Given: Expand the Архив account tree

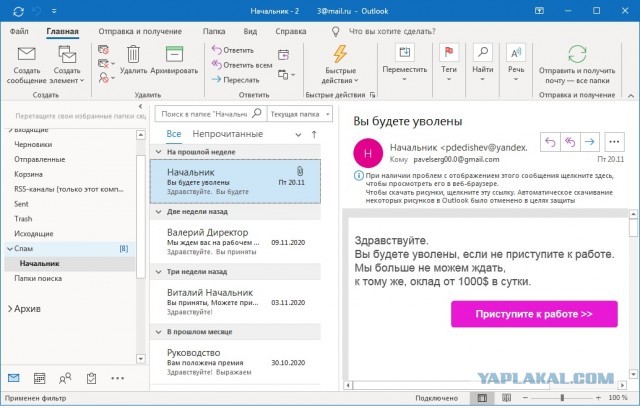Looking at the screenshot, I should [x=10, y=309].
